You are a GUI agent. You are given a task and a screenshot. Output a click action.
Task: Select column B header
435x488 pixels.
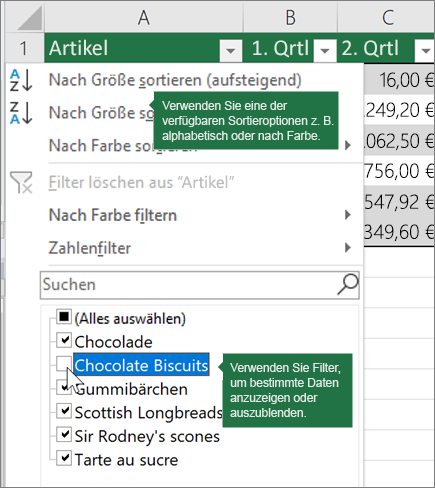tap(290, 17)
